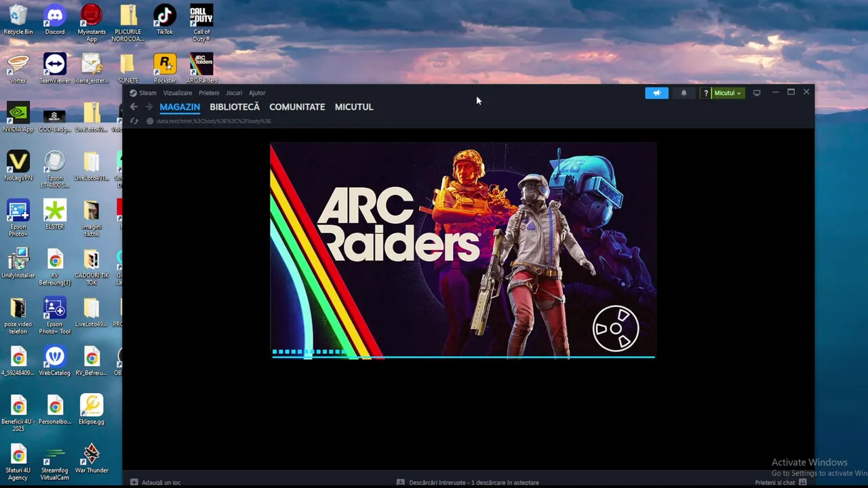This screenshot has height=488, width=868.
Task: Click the Steam forward arrow
Action: click(x=149, y=107)
